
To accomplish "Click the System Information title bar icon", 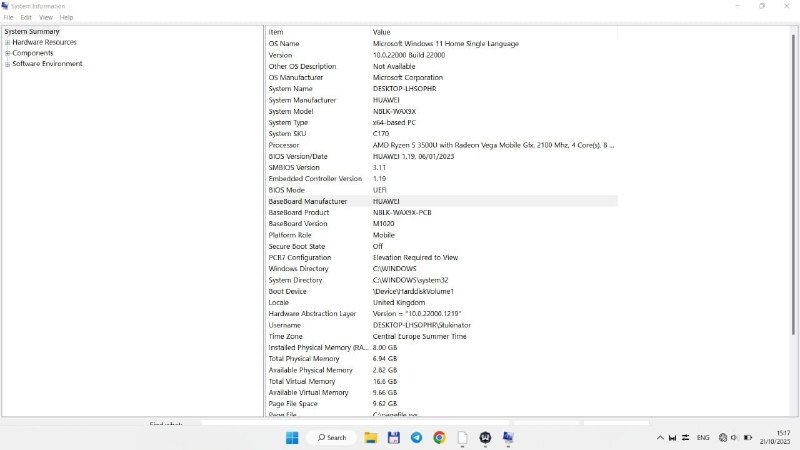I will [5, 6].
